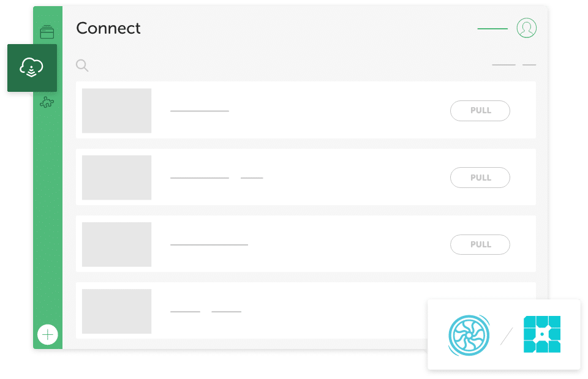
Task: Open the first site's thumbnail
Action: tap(116, 111)
